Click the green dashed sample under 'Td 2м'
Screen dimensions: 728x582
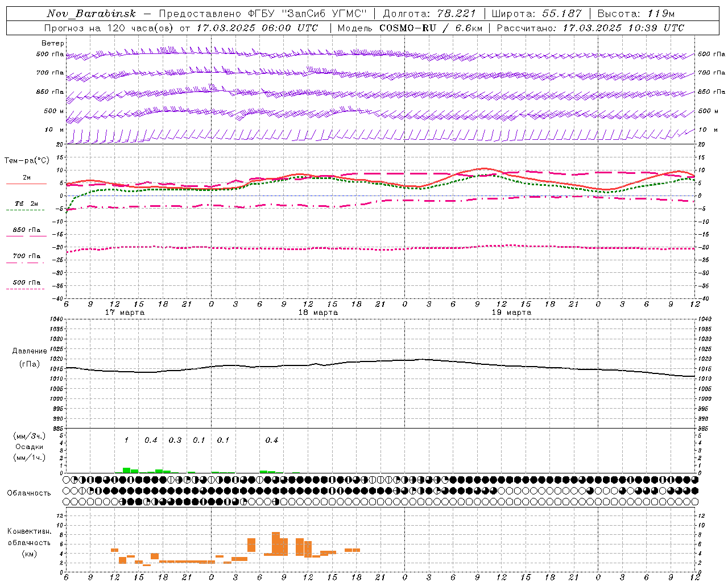point(25,210)
